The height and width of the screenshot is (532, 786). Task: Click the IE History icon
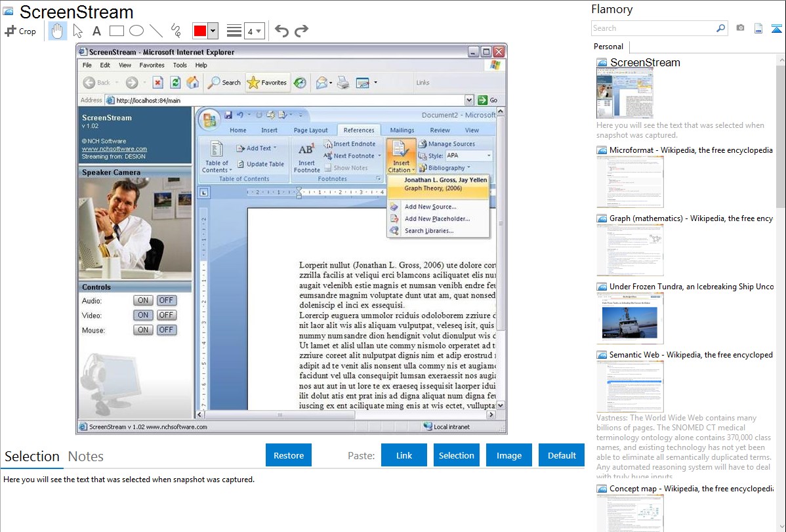click(x=300, y=82)
